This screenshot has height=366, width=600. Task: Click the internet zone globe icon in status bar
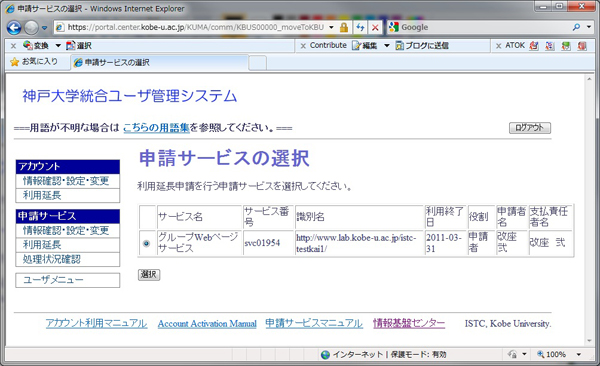point(325,355)
